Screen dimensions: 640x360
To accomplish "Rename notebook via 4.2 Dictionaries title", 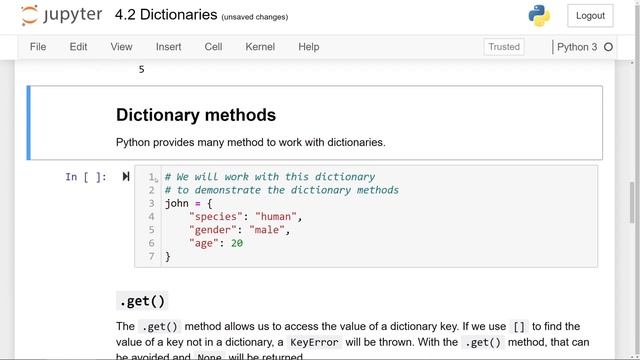I will (x=166, y=15).
